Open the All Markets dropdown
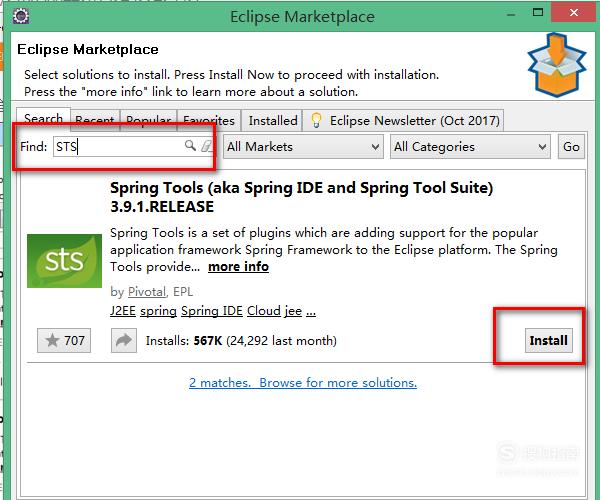This screenshot has width=600, height=500. (x=303, y=147)
